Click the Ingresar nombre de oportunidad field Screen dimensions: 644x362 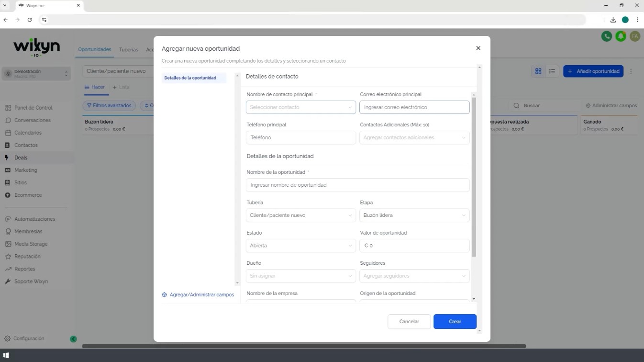click(x=358, y=185)
